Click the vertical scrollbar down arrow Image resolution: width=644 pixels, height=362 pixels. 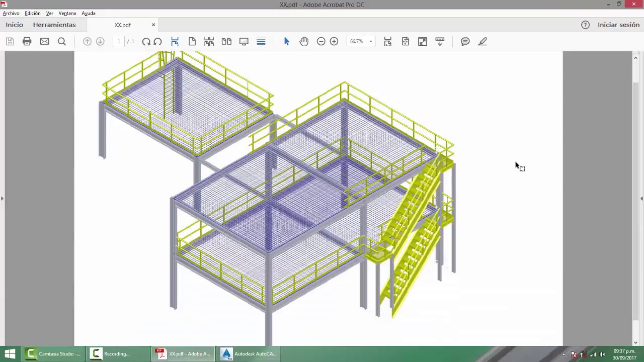635,343
